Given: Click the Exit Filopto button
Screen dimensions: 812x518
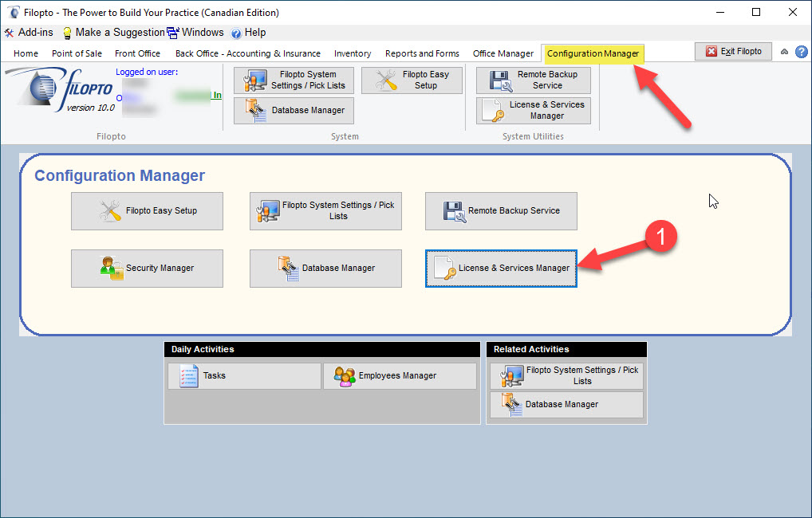Looking at the screenshot, I should point(733,51).
